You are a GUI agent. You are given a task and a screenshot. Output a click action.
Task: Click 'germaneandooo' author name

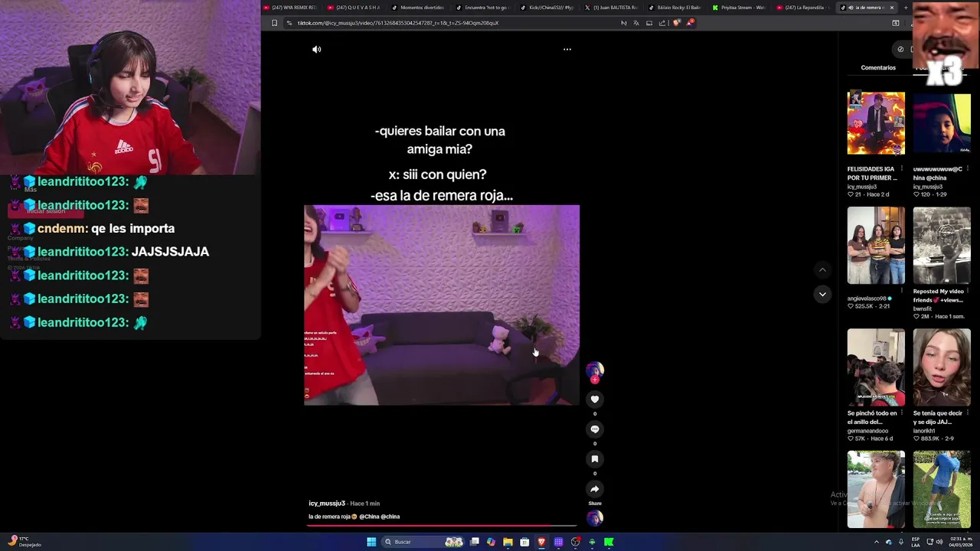coord(867,431)
